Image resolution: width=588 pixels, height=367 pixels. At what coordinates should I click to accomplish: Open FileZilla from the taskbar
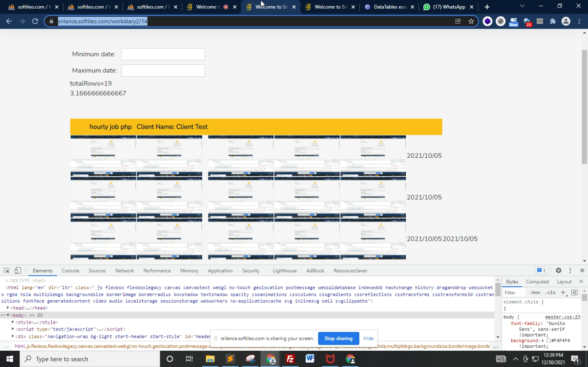click(290, 359)
